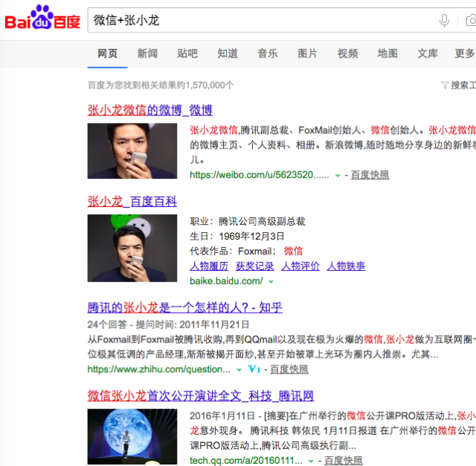Screen dimensions: 476x466
Task: Open the 人物评价 sublink
Action: tap(300, 266)
